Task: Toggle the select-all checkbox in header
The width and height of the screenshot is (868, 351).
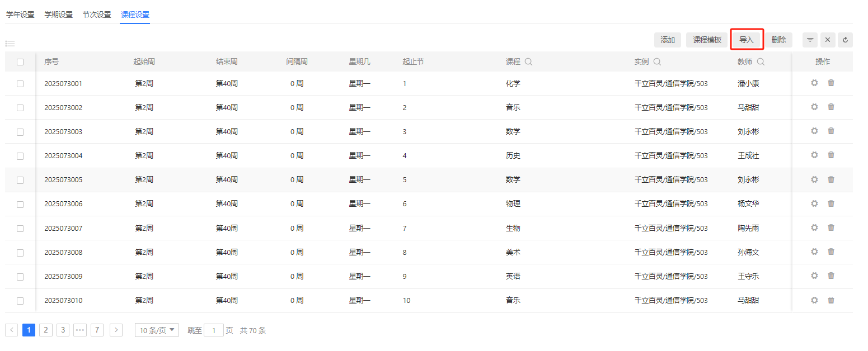Action: click(20, 62)
